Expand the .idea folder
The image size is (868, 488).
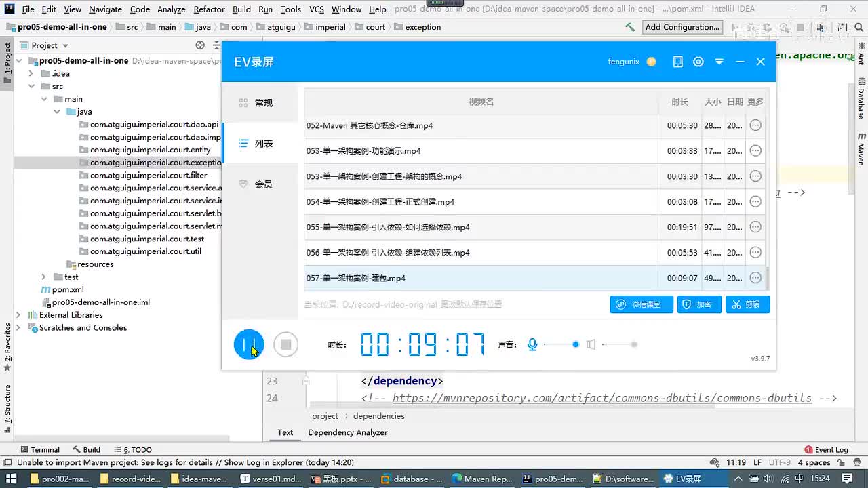coord(31,73)
